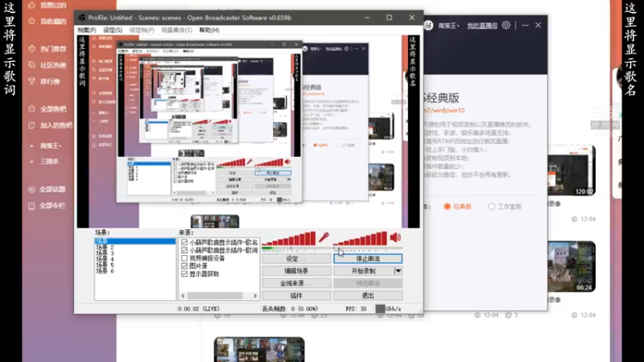Click the sources list horizontal scrollbar thumb
This screenshot has height=362, width=644.
click(x=215, y=295)
